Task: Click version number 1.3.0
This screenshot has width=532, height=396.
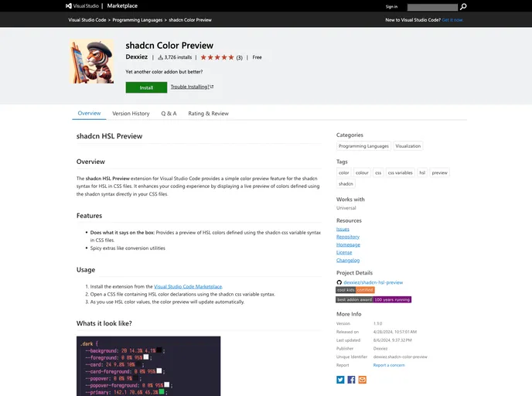Action: pyautogui.click(x=377, y=324)
